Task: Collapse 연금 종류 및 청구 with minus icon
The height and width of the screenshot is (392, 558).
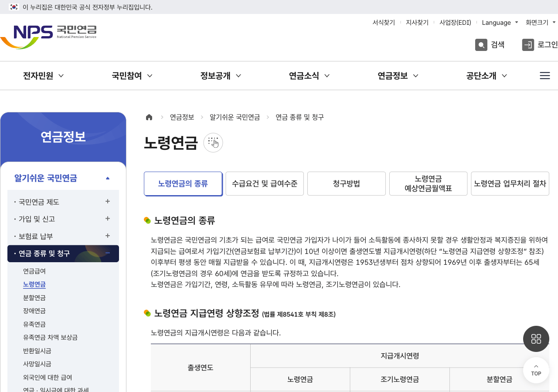Action: pyautogui.click(x=108, y=253)
